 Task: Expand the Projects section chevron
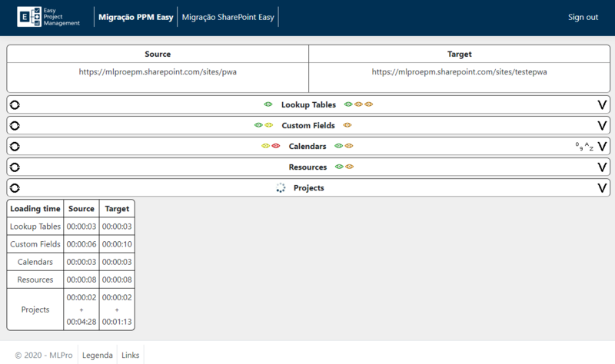tap(602, 188)
